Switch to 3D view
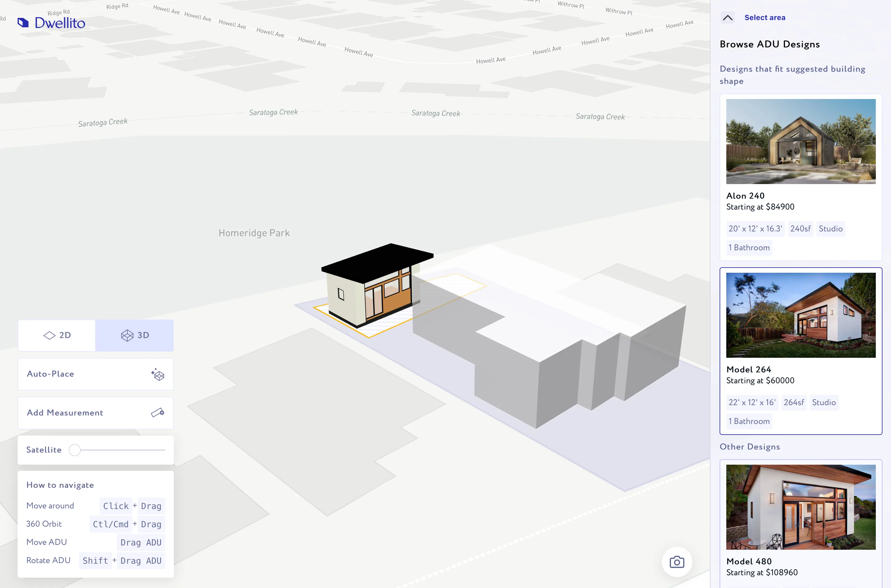Screen dimensions: 891x588 point(135,335)
